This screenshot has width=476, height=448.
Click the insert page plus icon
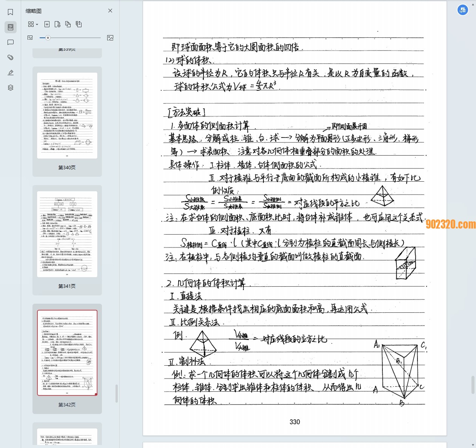47,24
